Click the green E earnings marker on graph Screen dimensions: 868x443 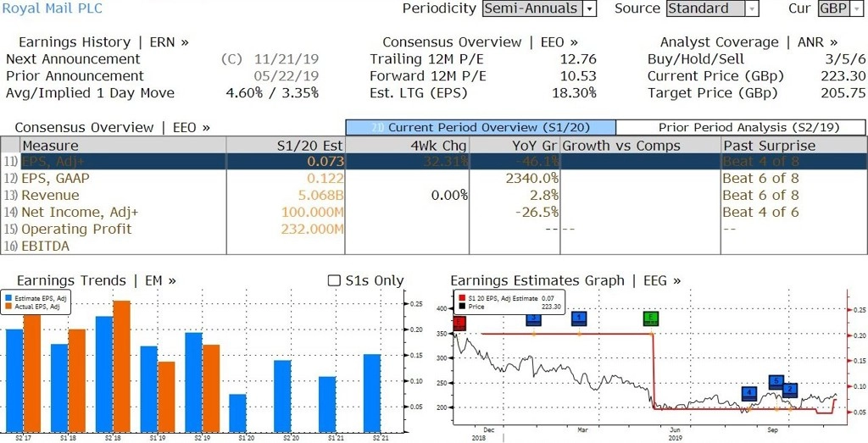tap(651, 318)
